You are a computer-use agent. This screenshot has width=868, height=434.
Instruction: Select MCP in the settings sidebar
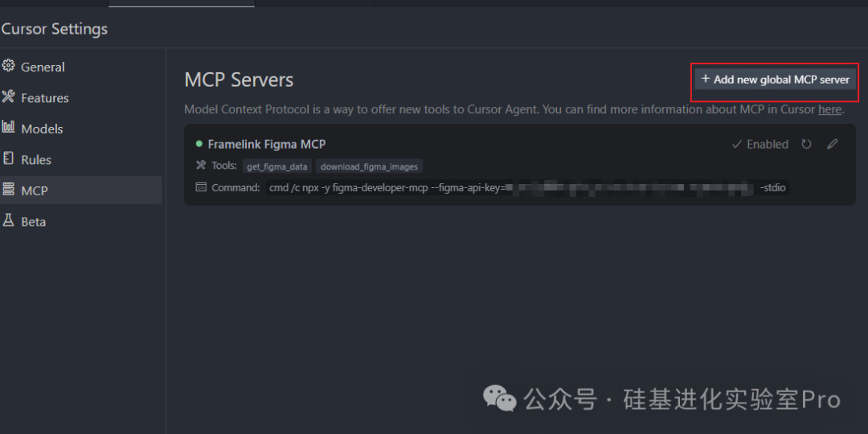tap(35, 190)
